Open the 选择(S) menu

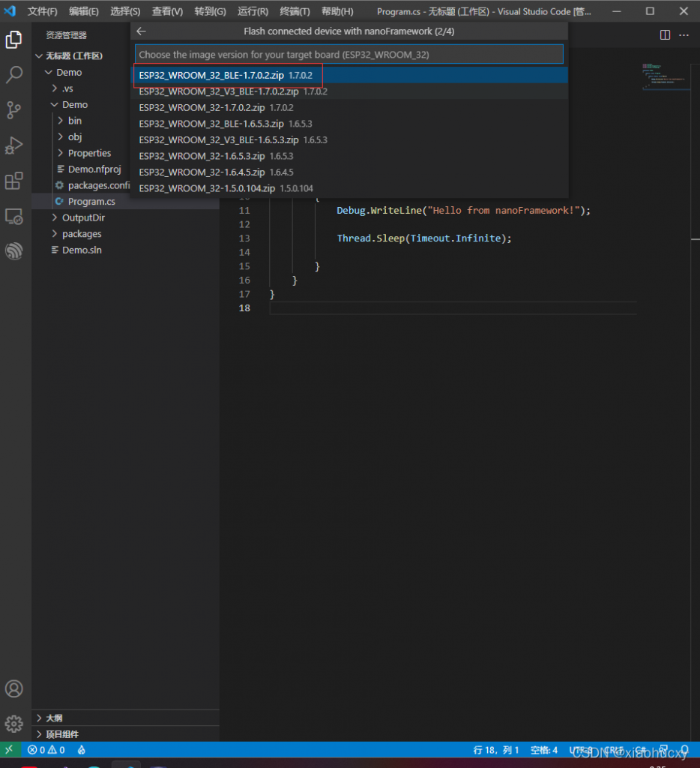[x=125, y=11]
